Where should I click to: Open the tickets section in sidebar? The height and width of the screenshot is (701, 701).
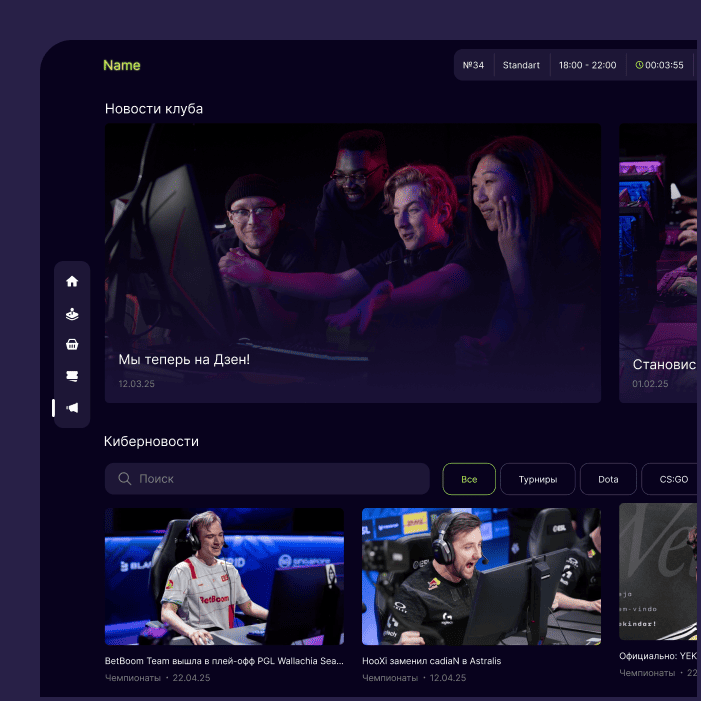pos(72,376)
